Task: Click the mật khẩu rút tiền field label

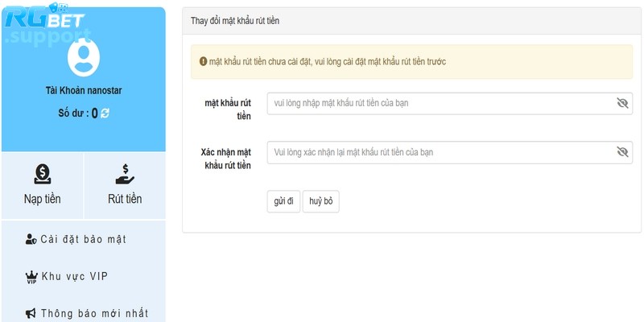Action: tap(228, 109)
